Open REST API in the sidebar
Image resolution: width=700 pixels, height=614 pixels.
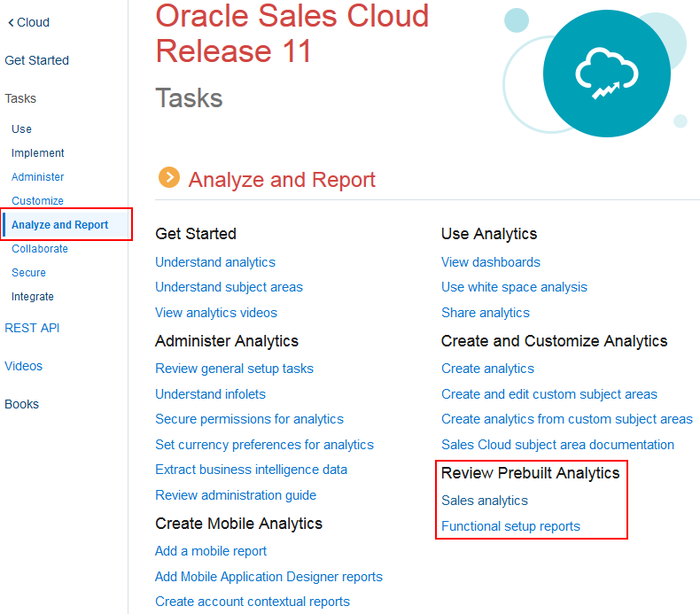click(32, 328)
